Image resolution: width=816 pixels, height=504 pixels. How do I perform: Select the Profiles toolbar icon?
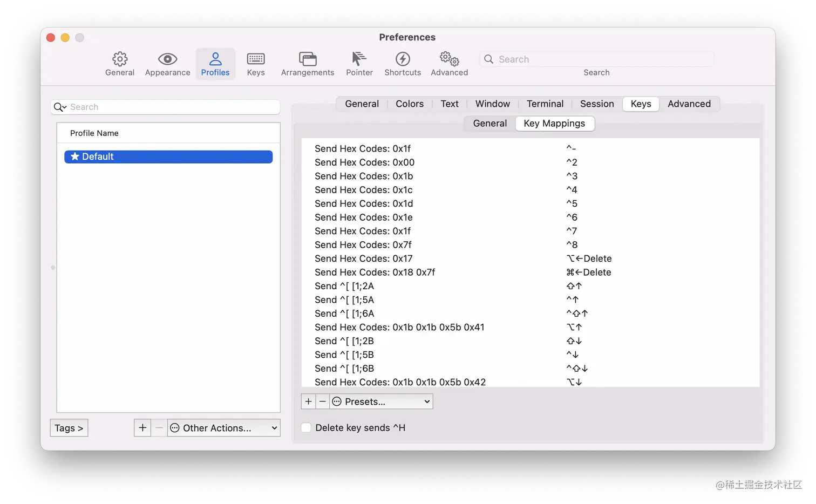215,64
